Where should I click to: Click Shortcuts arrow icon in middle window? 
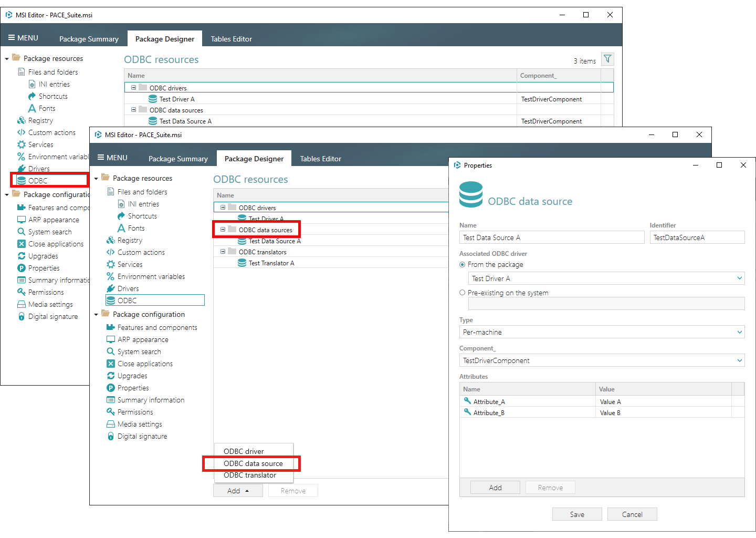coord(121,216)
